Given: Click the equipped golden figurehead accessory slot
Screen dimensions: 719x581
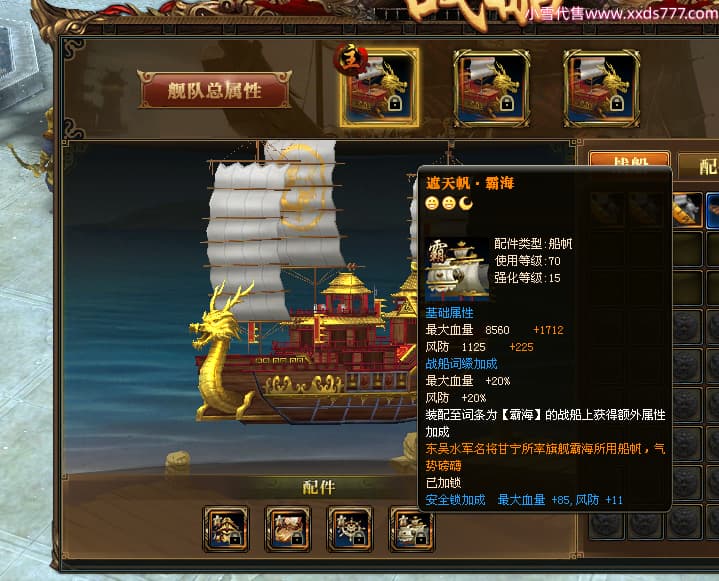Looking at the screenshot, I should tap(226, 529).
